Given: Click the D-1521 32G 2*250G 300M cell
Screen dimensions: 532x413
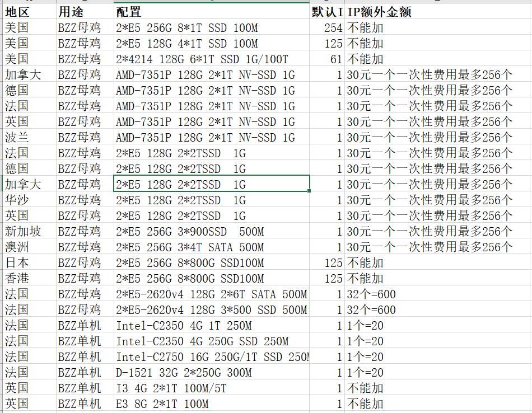Looking at the screenshot, I should (211, 372).
